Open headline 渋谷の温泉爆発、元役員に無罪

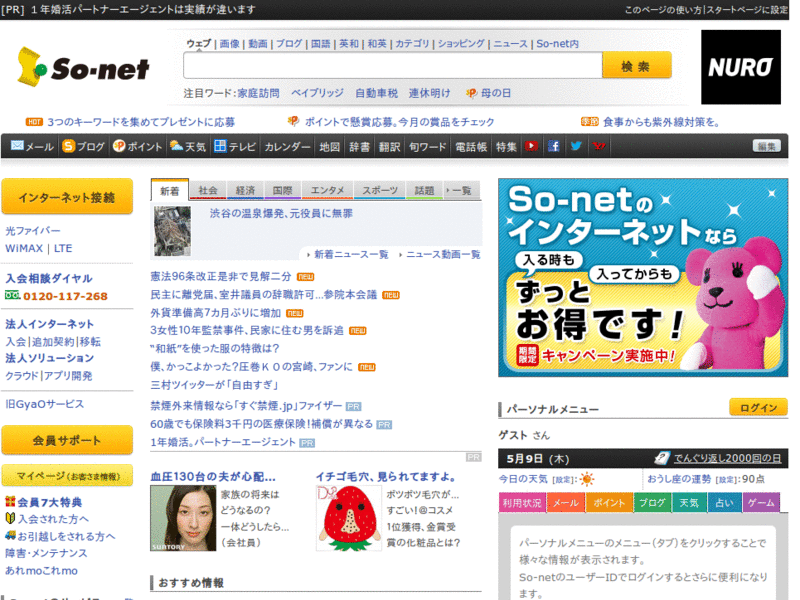281,213
